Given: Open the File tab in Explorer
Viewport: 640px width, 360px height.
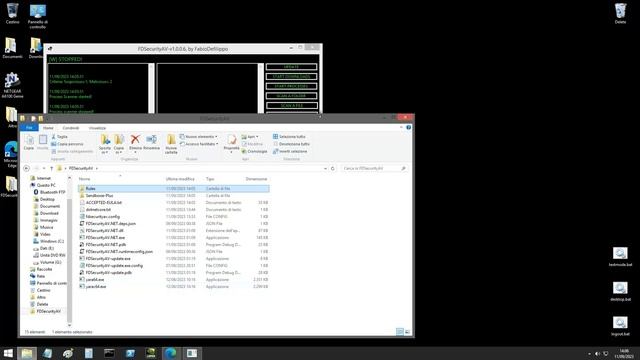Looking at the screenshot, I should coord(29,128).
